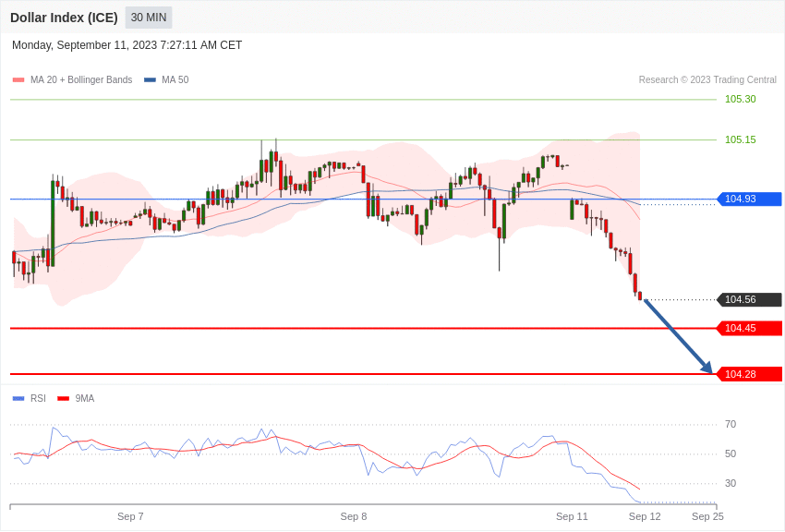Click the red 104.28 target tag
The height and width of the screenshot is (532, 785).
[x=749, y=374]
